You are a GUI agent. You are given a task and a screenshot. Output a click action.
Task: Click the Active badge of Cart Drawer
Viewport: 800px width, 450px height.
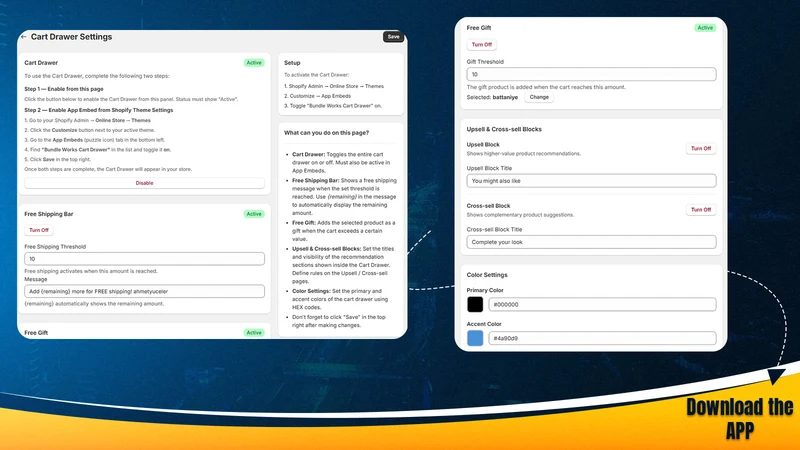coord(254,63)
